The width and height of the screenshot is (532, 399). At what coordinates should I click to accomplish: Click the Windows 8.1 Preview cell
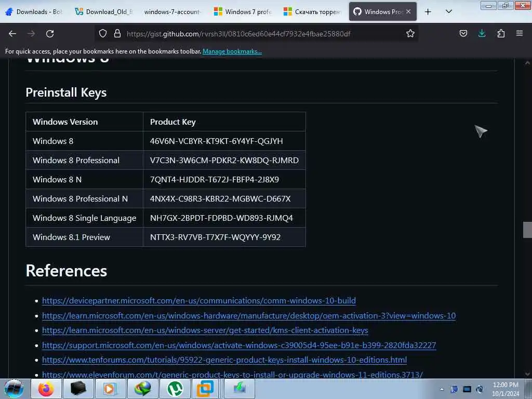click(x=85, y=237)
